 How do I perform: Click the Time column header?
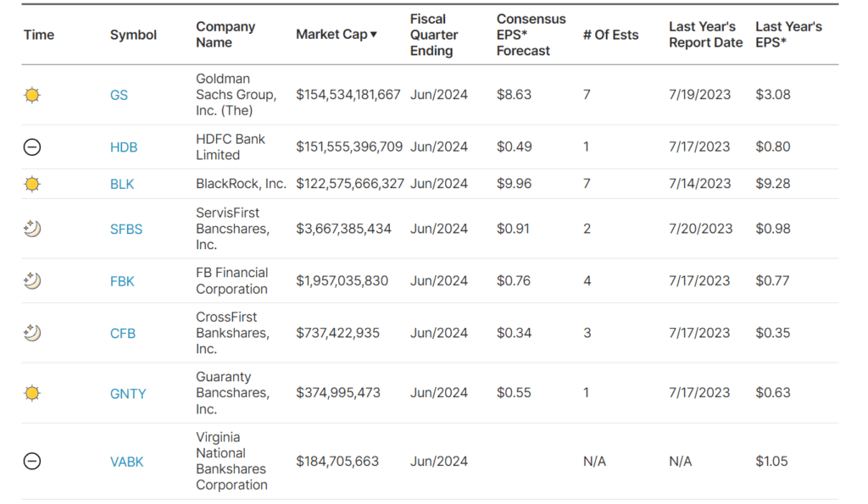coord(39,35)
